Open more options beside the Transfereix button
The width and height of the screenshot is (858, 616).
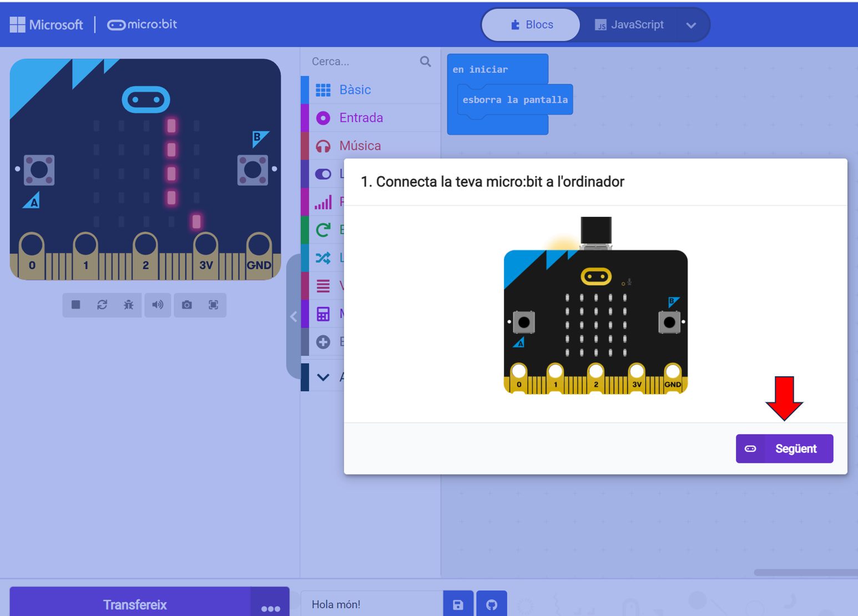point(270,607)
